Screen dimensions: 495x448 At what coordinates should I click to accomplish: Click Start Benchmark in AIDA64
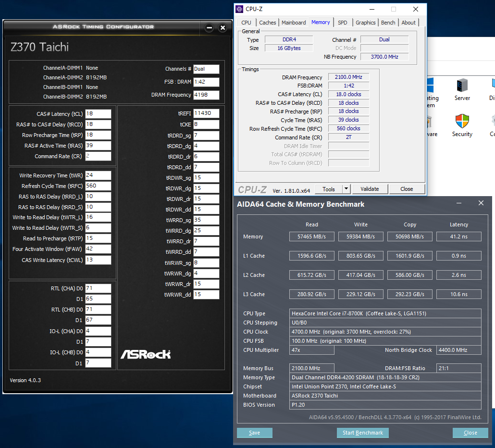click(363, 433)
